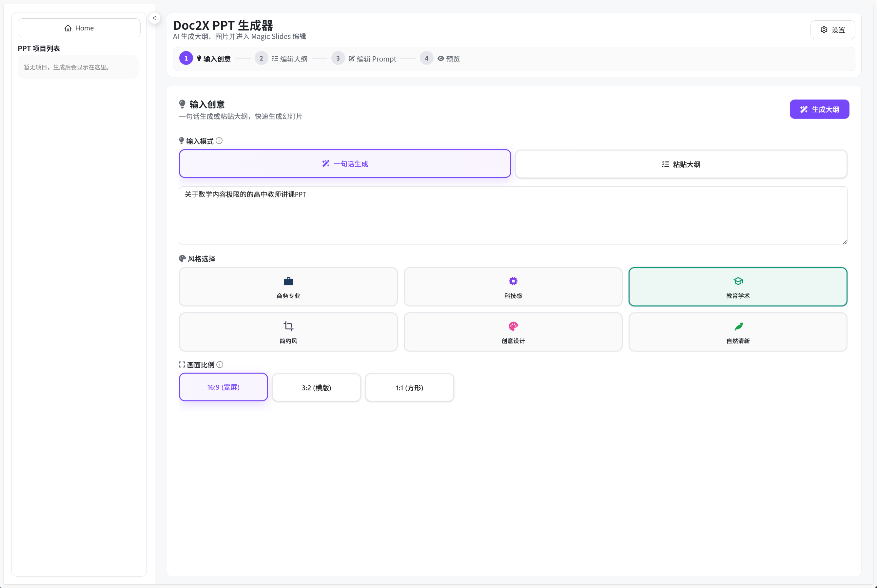Select the chip icon for 科技感 style

tap(513, 281)
